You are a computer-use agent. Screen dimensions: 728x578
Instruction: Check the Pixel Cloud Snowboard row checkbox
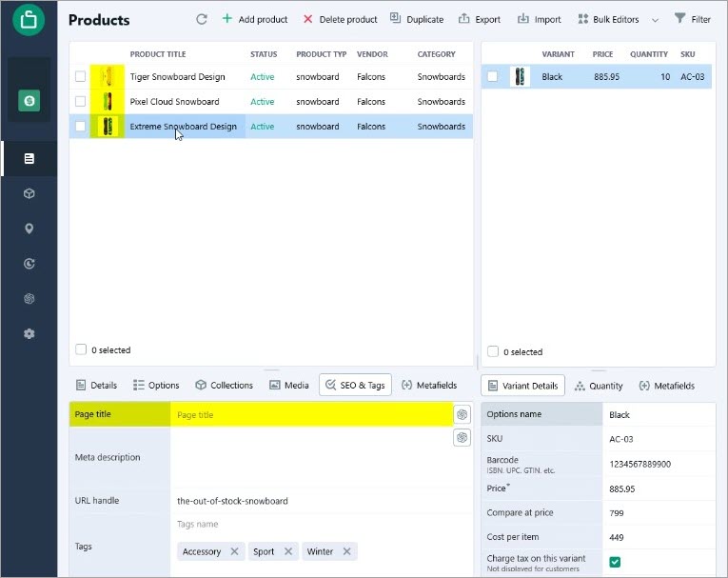pos(80,101)
